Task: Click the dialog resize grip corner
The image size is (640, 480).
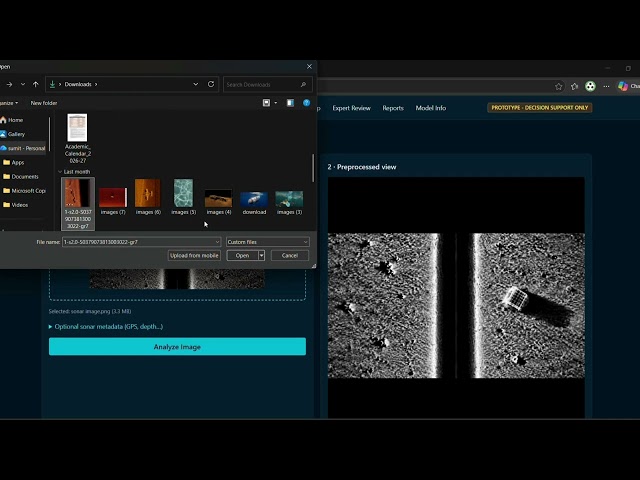Action: 314,266
